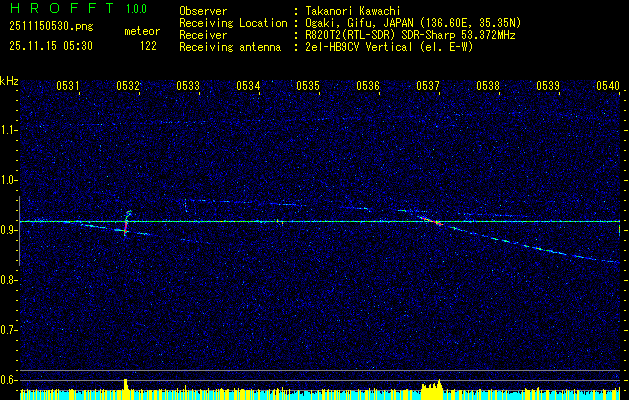This screenshot has width=629, height=400.
Task: Select the meteor count value 122
Action: click(x=148, y=46)
